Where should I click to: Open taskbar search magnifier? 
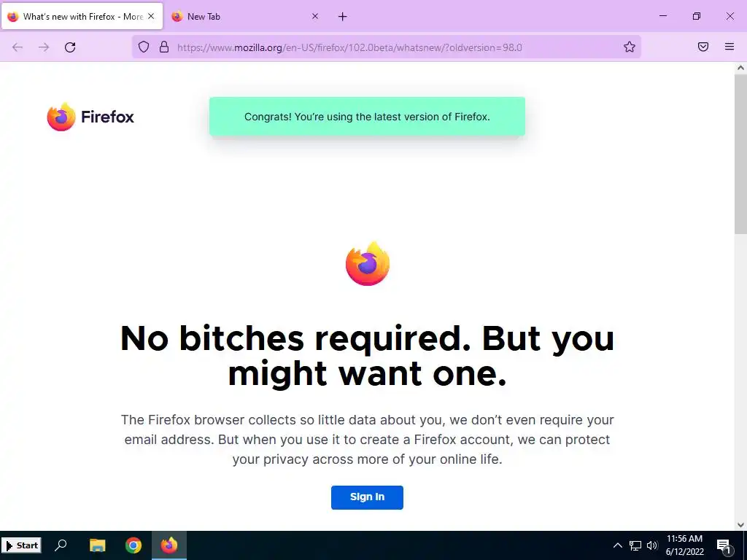61,545
